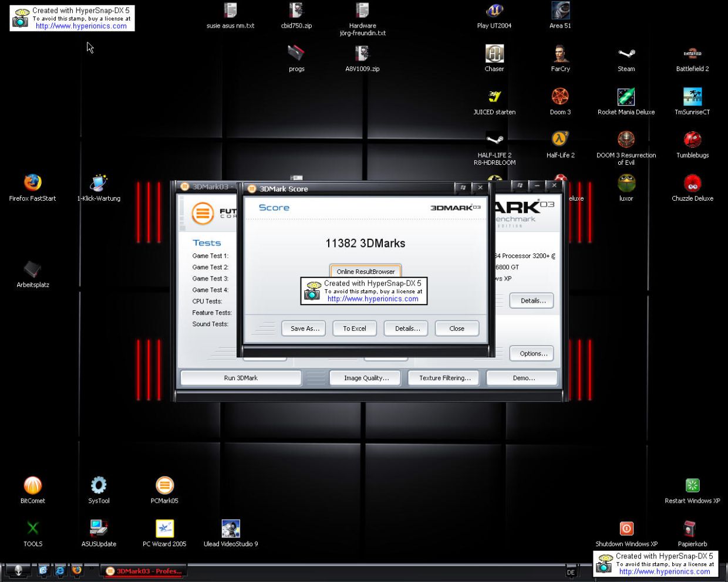The image size is (728, 582).
Task: Open the Firefox FastStart desktop icon
Action: coord(33,183)
